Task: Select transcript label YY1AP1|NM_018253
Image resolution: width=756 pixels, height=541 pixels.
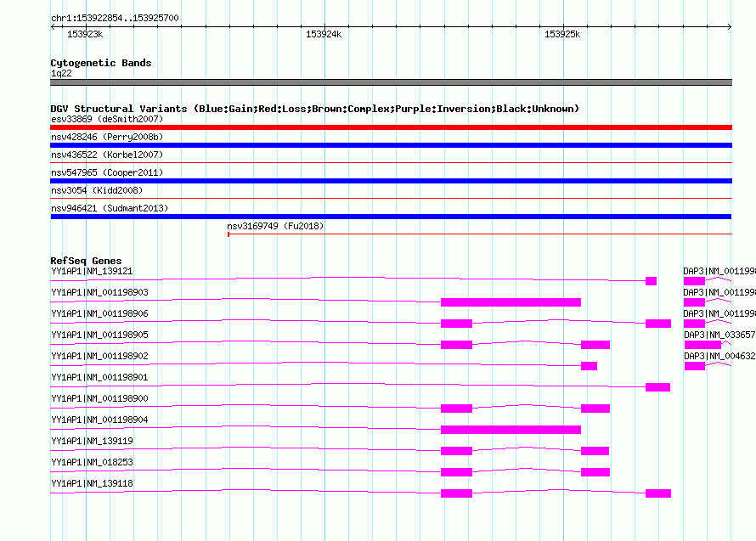Action: click(x=92, y=462)
